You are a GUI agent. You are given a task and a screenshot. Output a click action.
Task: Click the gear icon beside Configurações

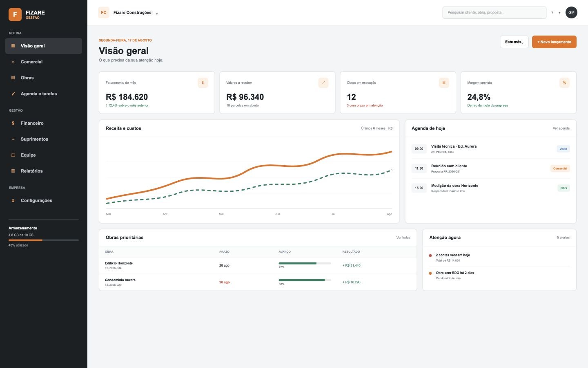(13, 200)
